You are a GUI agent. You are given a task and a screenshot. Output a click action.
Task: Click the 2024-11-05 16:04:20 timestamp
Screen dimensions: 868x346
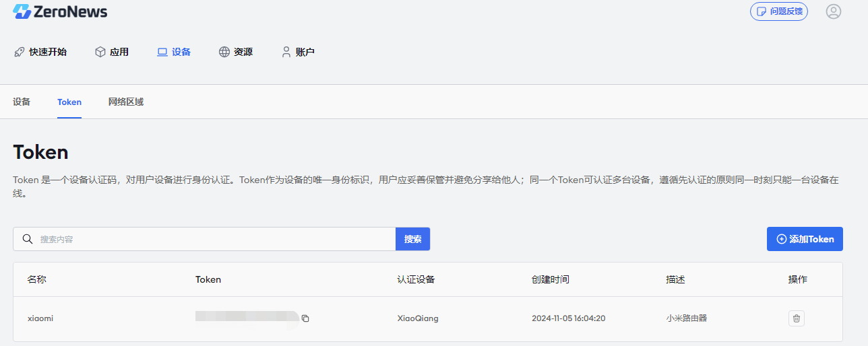pos(568,318)
